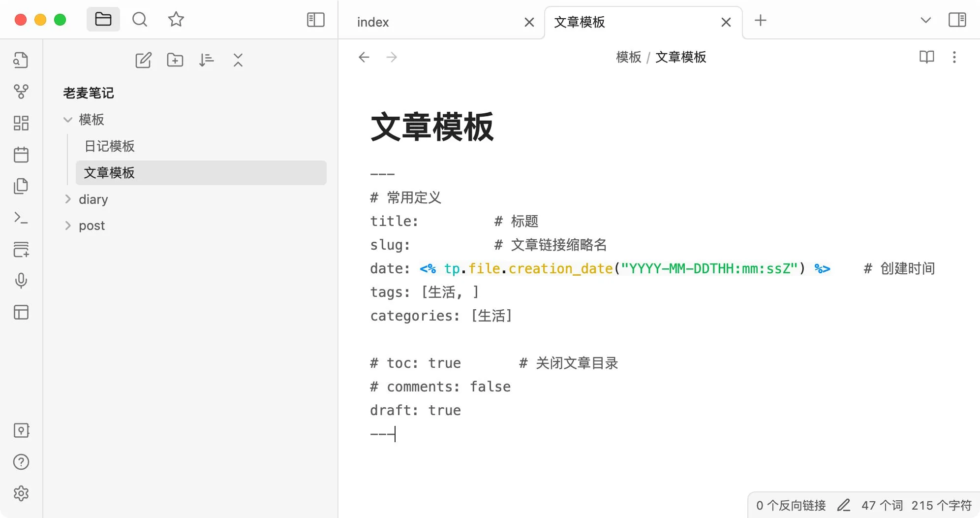Switch to reading view book icon

[x=927, y=57]
